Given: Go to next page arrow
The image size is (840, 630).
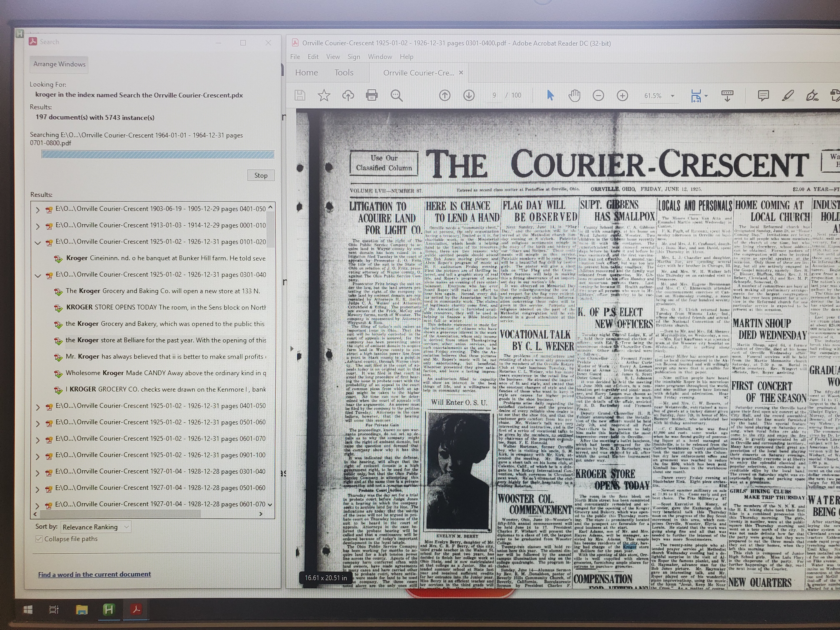Looking at the screenshot, I should pyautogui.click(x=469, y=95).
